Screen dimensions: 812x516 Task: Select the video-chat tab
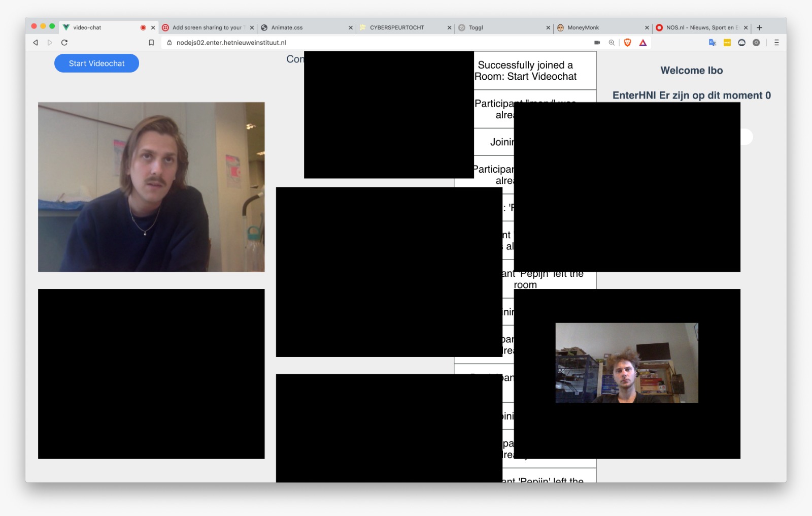(108, 27)
